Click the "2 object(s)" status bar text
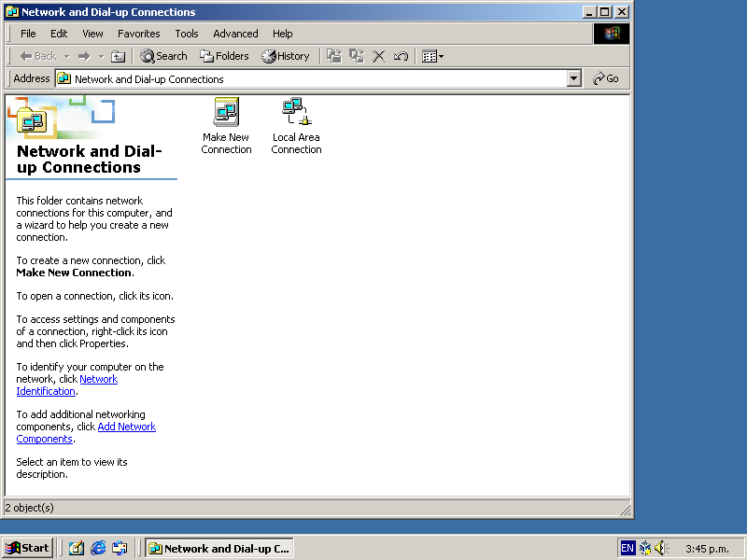The height and width of the screenshot is (560, 747). click(x=30, y=508)
